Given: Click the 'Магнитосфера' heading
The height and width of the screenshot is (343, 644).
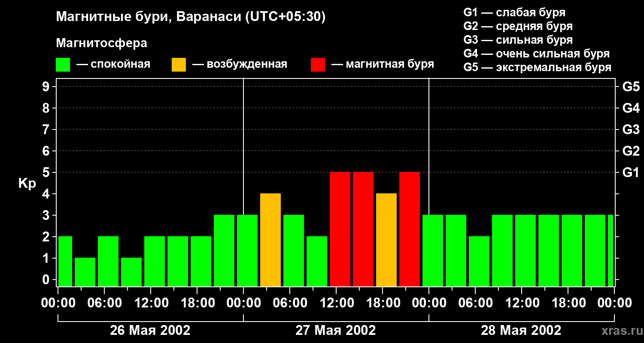Looking at the screenshot, I should pos(102,43).
